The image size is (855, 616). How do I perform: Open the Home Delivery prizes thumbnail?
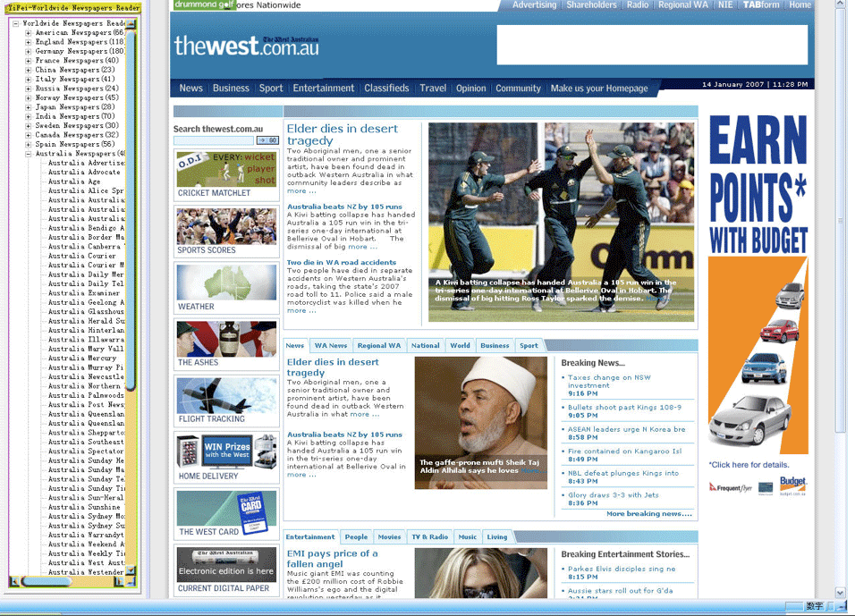pyautogui.click(x=226, y=451)
